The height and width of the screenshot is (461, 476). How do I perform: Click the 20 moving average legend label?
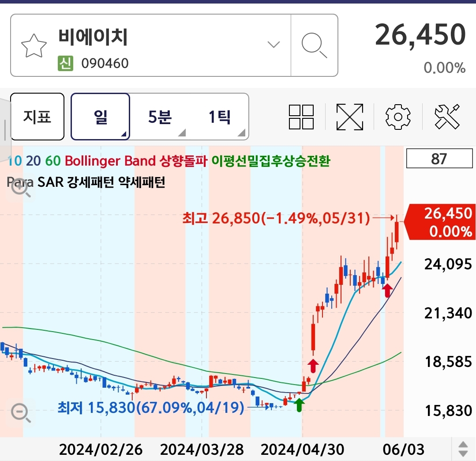point(33,161)
